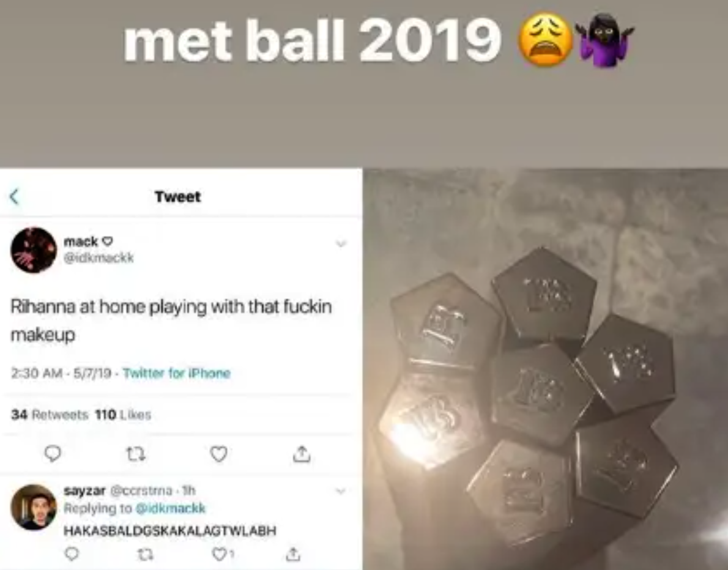Share sayzar's reply
The image size is (728, 570).
[293, 553]
